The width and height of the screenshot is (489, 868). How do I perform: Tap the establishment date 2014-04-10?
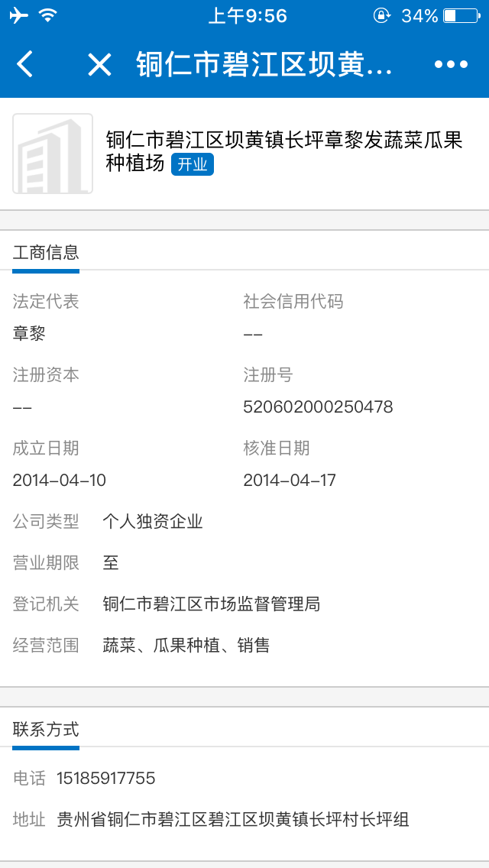(x=60, y=481)
